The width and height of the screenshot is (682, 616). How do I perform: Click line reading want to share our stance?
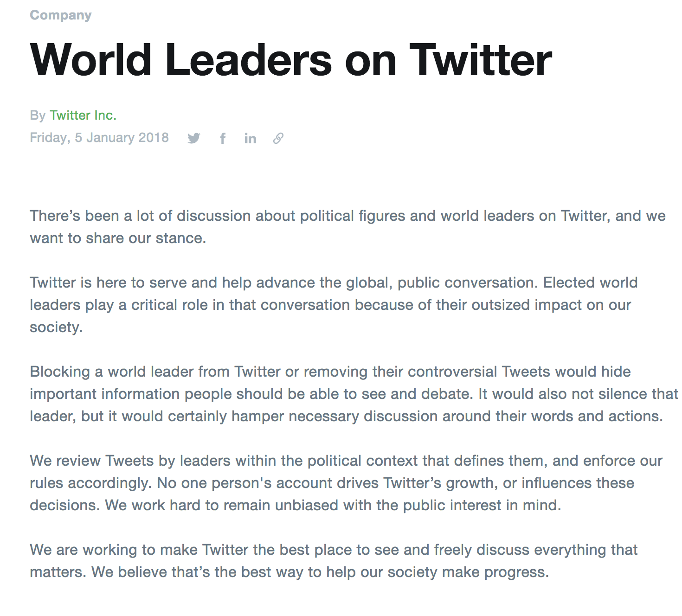point(118,238)
